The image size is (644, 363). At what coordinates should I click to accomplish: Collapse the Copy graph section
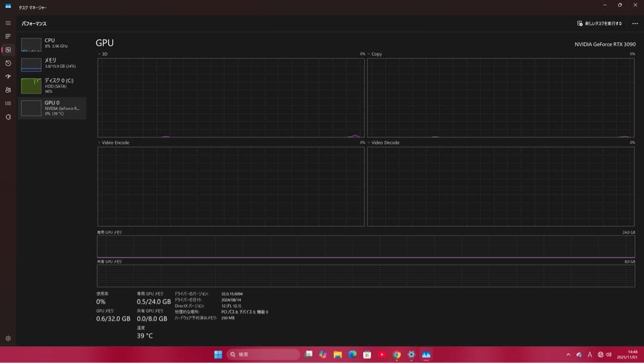click(x=369, y=54)
